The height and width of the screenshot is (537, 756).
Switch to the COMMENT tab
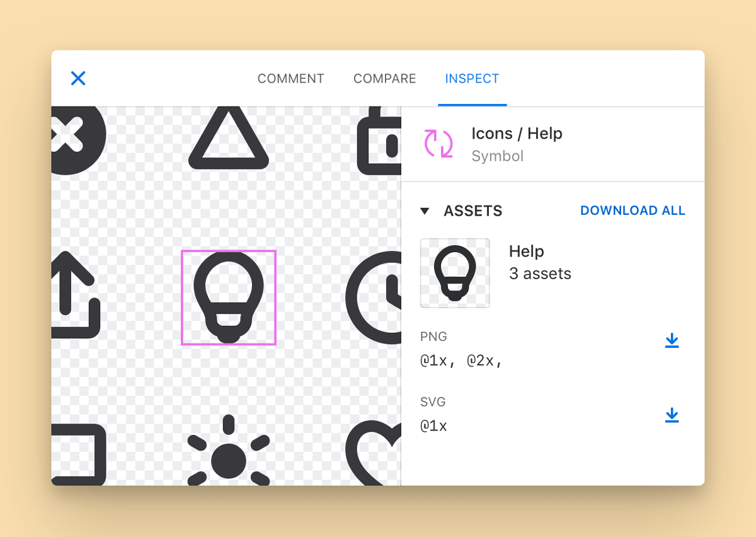point(290,78)
